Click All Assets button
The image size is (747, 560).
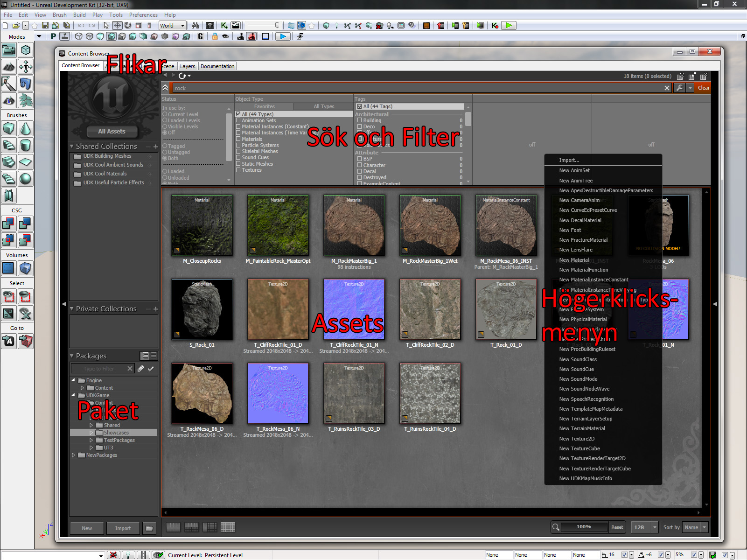(112, 132)
